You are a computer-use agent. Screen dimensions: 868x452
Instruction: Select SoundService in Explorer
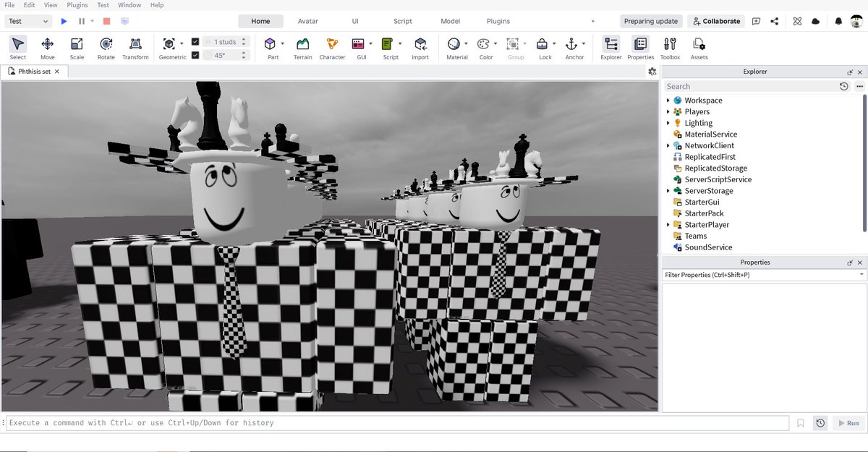[x=708, y=247]
